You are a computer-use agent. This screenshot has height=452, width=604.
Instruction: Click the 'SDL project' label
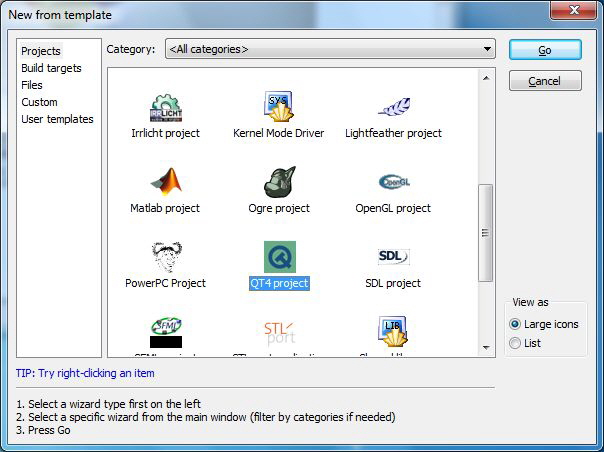tap(393, 283)
